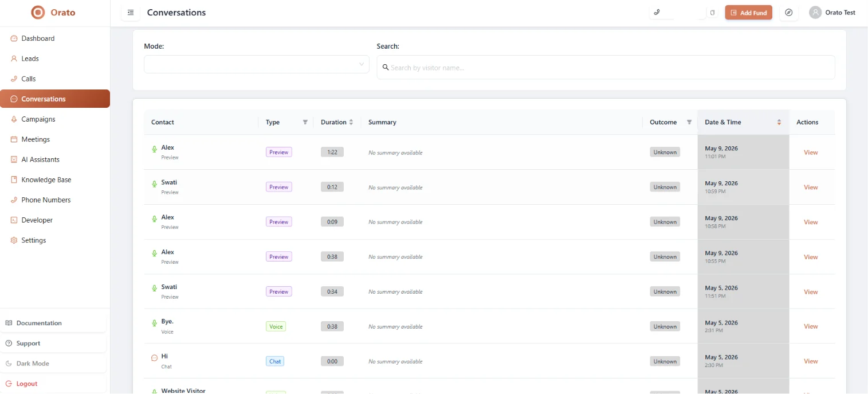Click the Calls phone icon in the sidebar
The image size is (868, 394).
14,79
